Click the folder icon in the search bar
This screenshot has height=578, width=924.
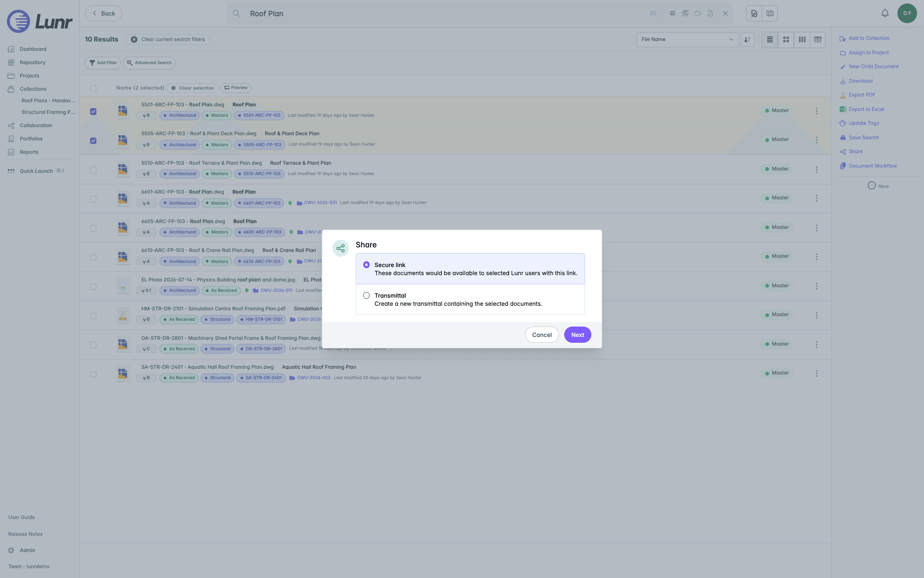(698, 13)
